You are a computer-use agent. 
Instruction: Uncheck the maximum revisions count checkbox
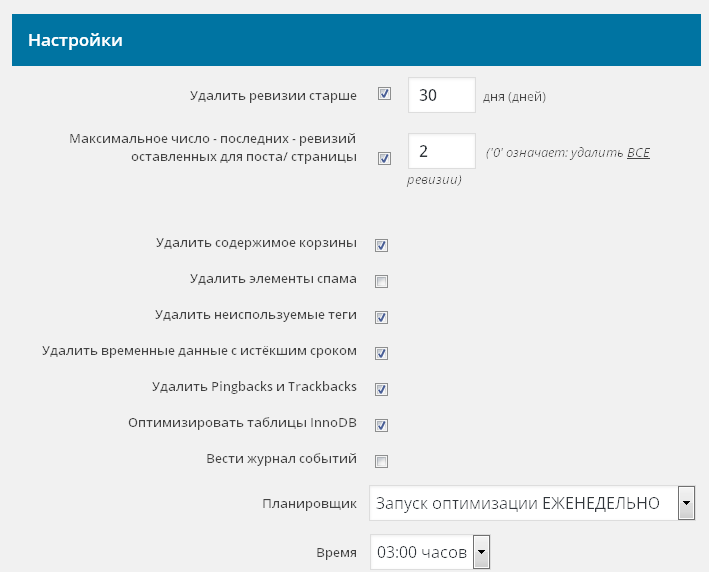384,158
